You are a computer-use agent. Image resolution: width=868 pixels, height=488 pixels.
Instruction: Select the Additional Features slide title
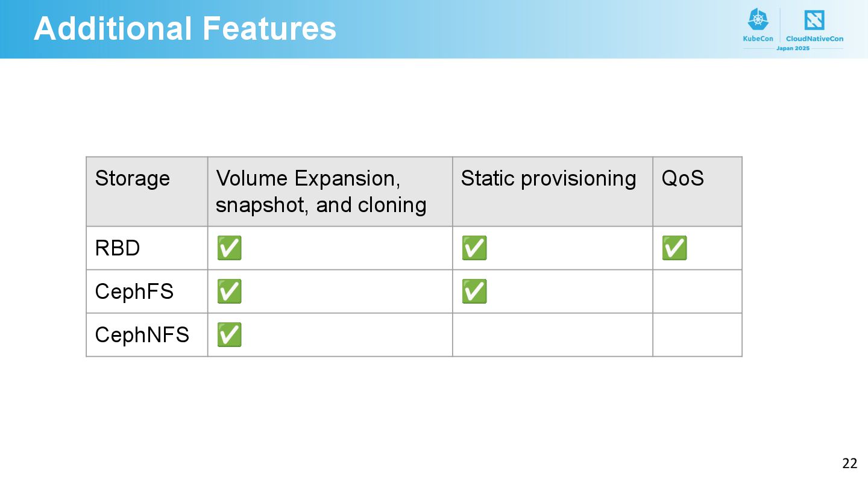coord(185,28)
